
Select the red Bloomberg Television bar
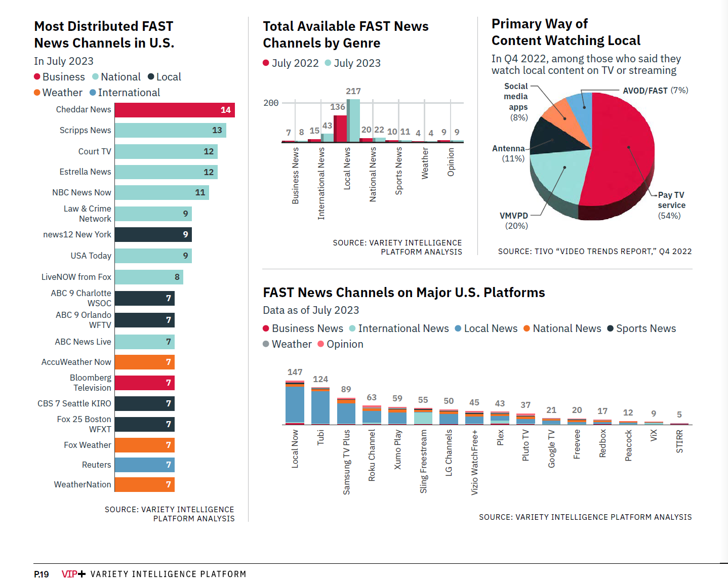pos(145,383)
